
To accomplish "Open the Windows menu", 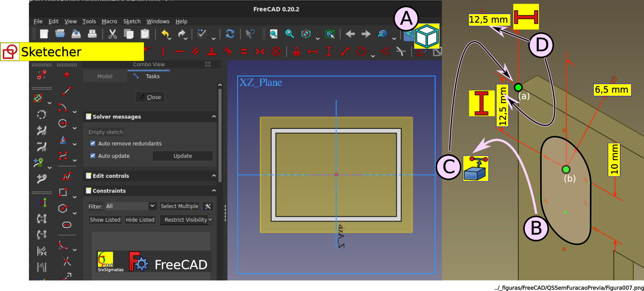I will [158, 21].
